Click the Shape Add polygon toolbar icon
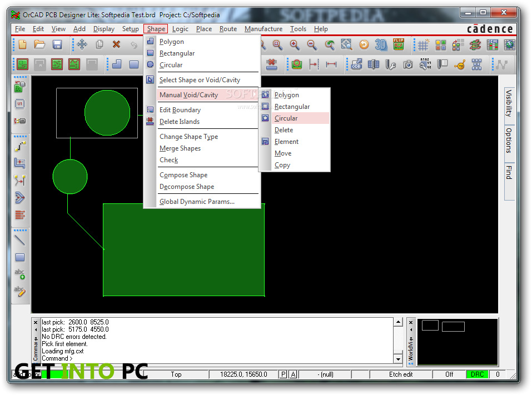 (x=117, y=64)
